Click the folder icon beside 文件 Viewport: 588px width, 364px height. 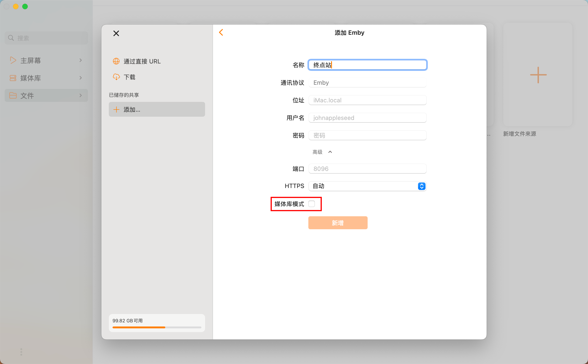coord(13,96)
